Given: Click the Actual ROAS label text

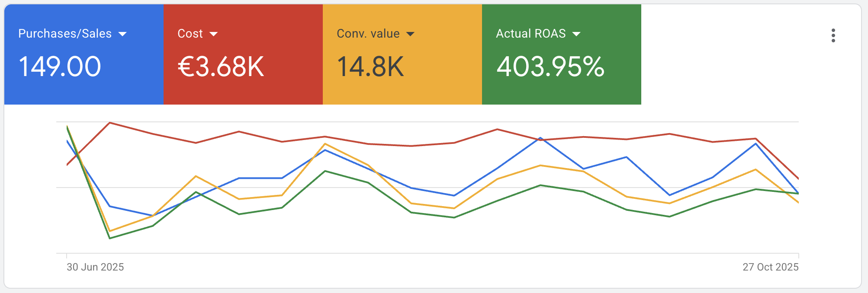Looking at the screenshot, I should (530, 34).
